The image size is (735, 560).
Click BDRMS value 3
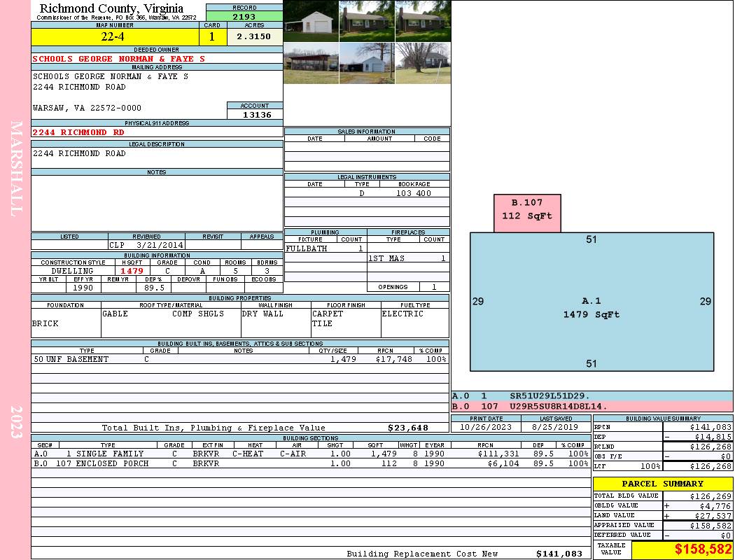[267, 271]
